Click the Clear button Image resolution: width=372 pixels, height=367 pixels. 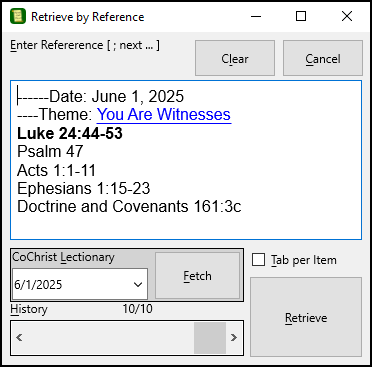[x=235, y=58]
